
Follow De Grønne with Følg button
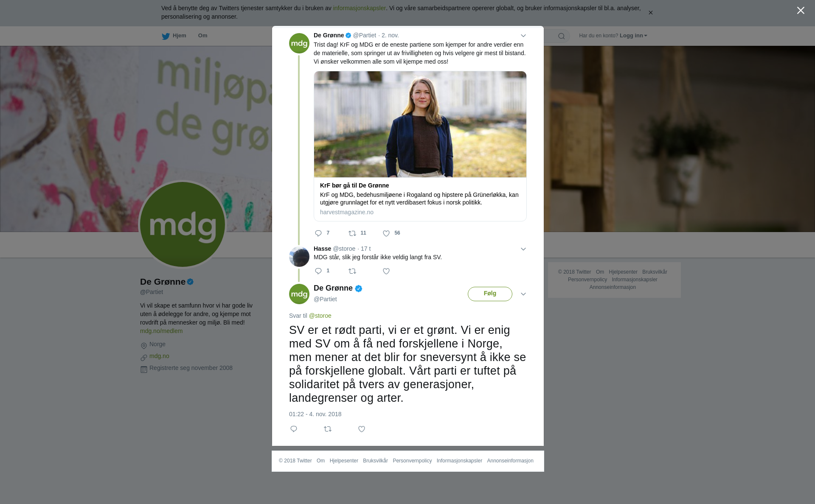(490, 294)
